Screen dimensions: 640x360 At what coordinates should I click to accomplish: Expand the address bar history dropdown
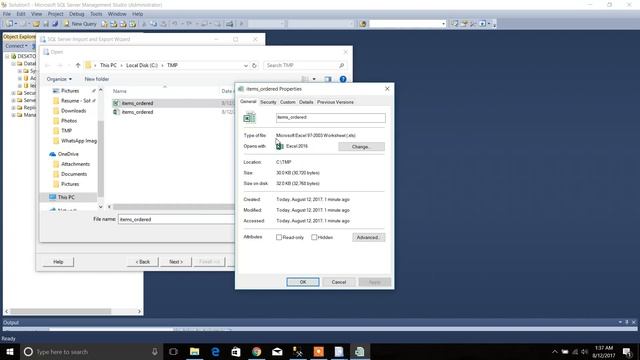(x=246, y=65)
